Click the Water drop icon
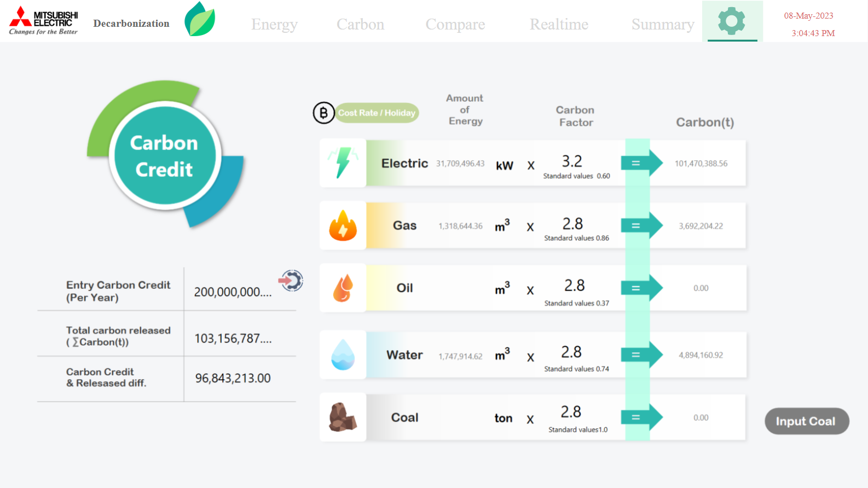 coord(343,355)
